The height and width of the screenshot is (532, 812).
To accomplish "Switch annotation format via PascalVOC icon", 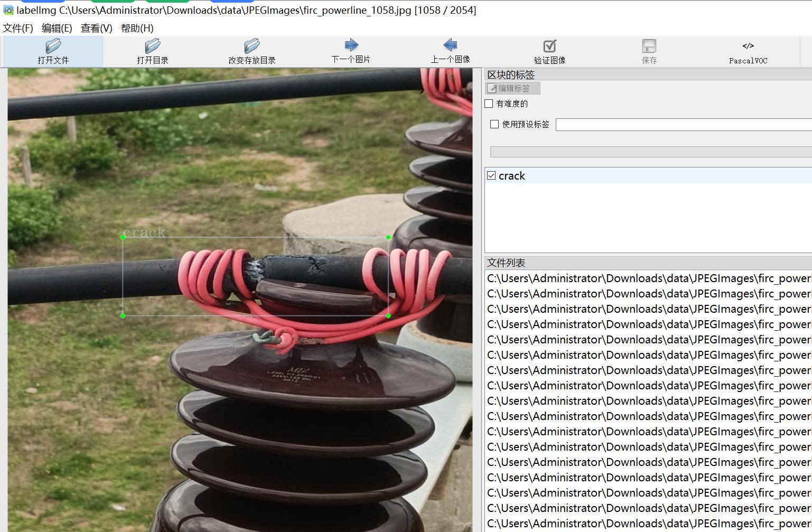I will 748,46.
